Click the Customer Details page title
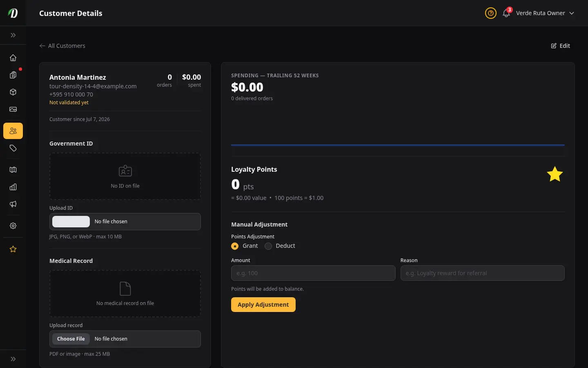588x368 pixels. click(71, 13)
